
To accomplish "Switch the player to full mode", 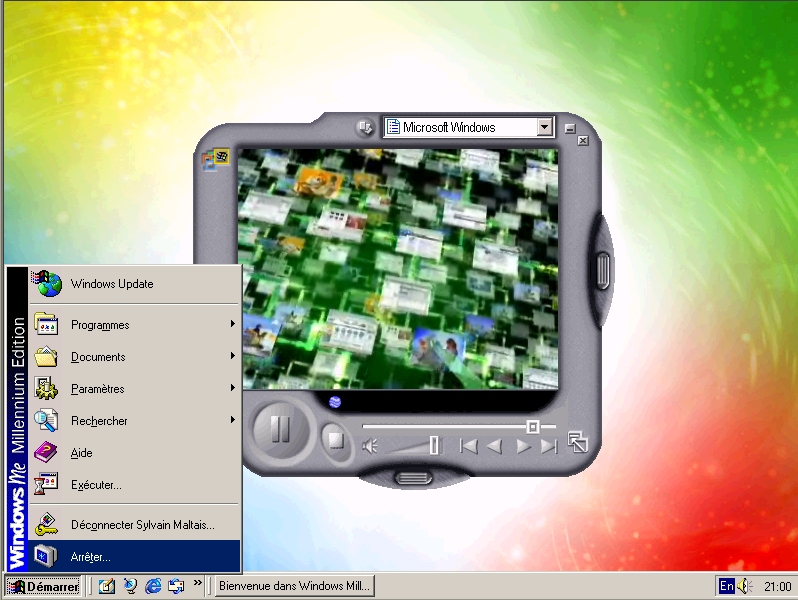I will tap(577, 441).
